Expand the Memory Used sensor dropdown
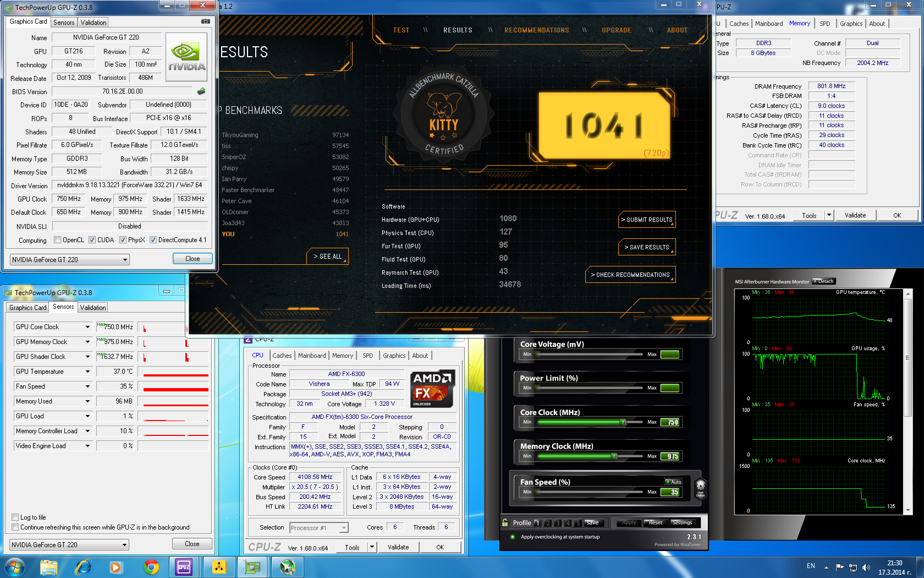This screenshot has width=924, height=578. point(87,401)
